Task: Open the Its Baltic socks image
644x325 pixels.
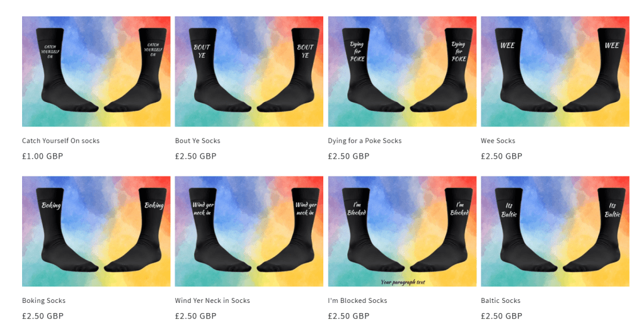Action: click(x=555, y=231)
